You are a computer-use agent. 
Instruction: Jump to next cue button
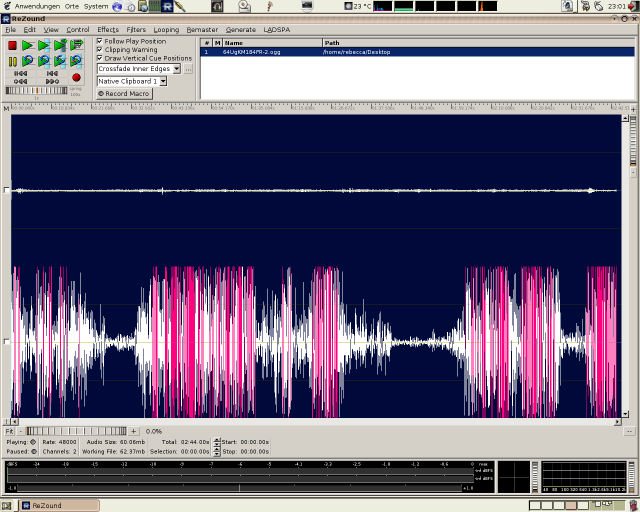(x=52, y=81)
